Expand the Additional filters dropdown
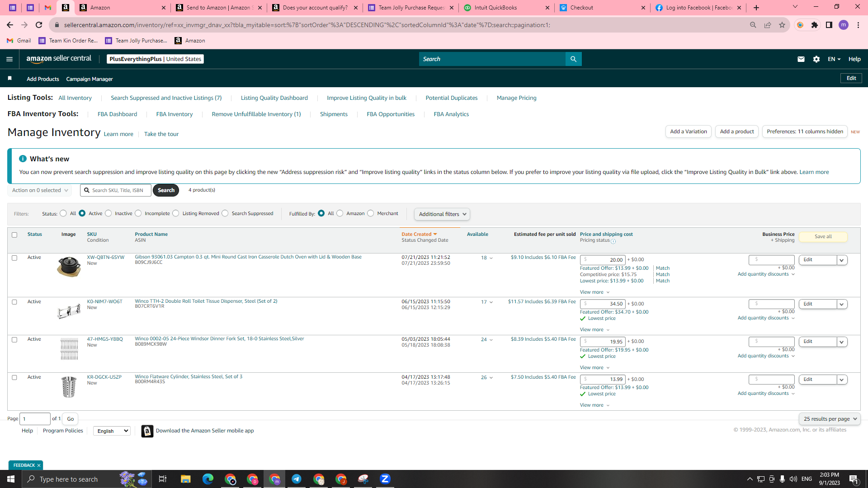Image resolution: width=868 pixels, height=488 pixels. click(x=442, y=214)
